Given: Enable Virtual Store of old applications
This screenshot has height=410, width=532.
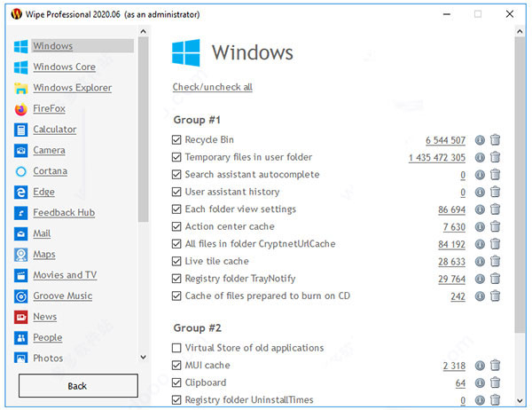Looking at the screenshot, I should [x=177, y=348].
